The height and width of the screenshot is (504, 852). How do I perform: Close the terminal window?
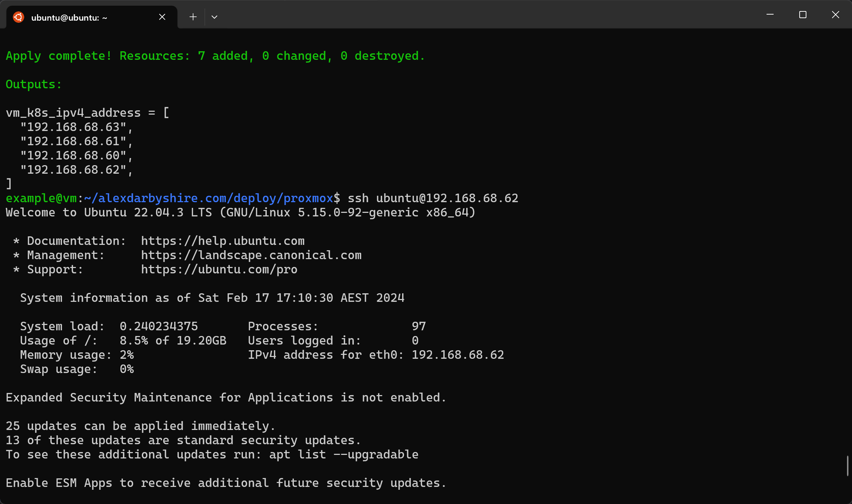pyautogui.click(x=836, y=15)
